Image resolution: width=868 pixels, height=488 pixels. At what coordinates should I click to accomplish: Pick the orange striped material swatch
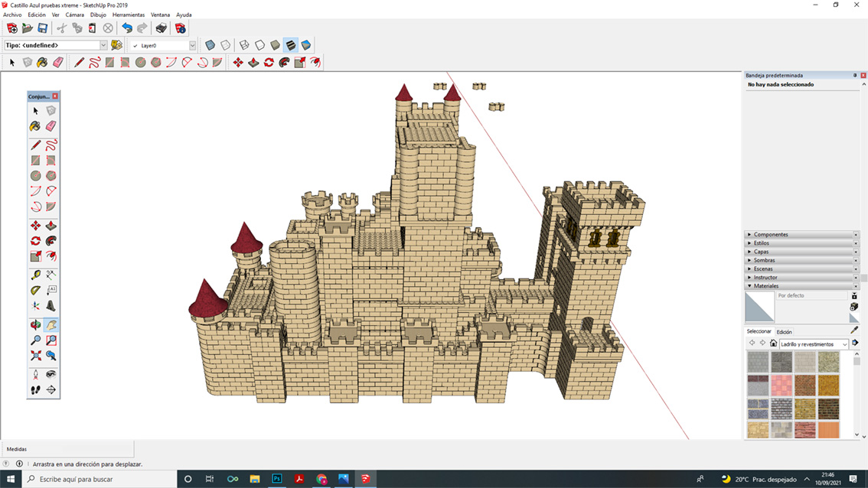[x=829, y=430]
